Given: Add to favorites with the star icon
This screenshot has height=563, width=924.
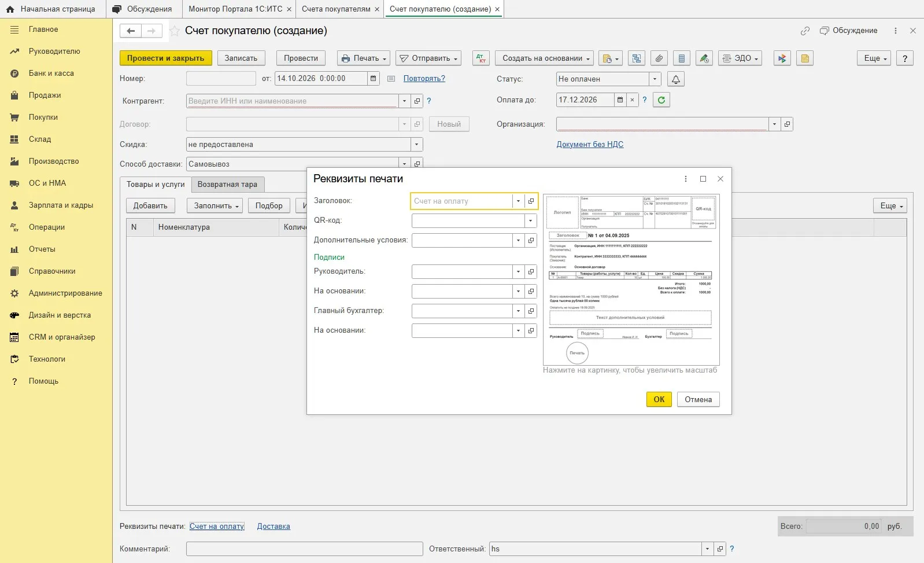Looking at the screenshot, I should (174, 31).
